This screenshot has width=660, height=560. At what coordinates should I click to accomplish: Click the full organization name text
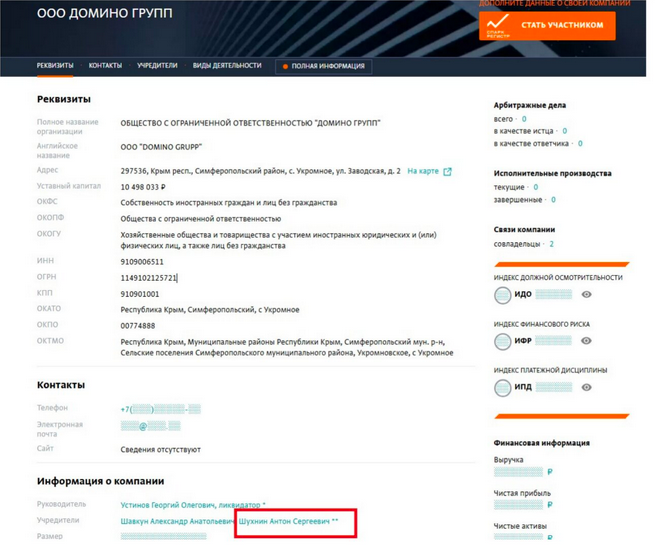tap(250, 123)
